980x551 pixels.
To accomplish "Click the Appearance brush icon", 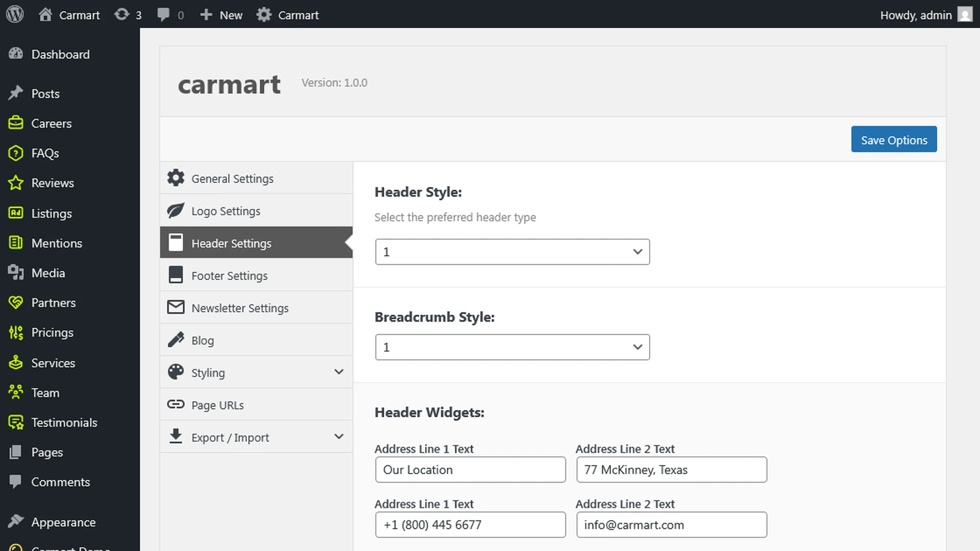I will [16, 521].
